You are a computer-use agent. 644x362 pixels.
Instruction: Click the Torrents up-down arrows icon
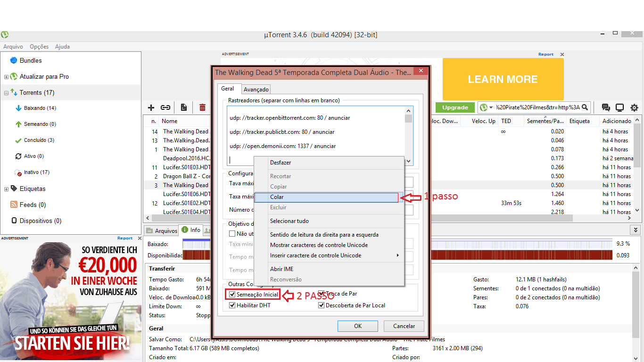click(14, 92)
